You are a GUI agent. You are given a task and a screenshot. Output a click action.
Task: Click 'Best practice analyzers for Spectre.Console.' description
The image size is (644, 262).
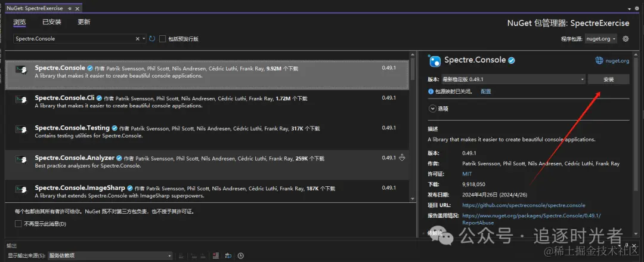[x=88, y=166]
